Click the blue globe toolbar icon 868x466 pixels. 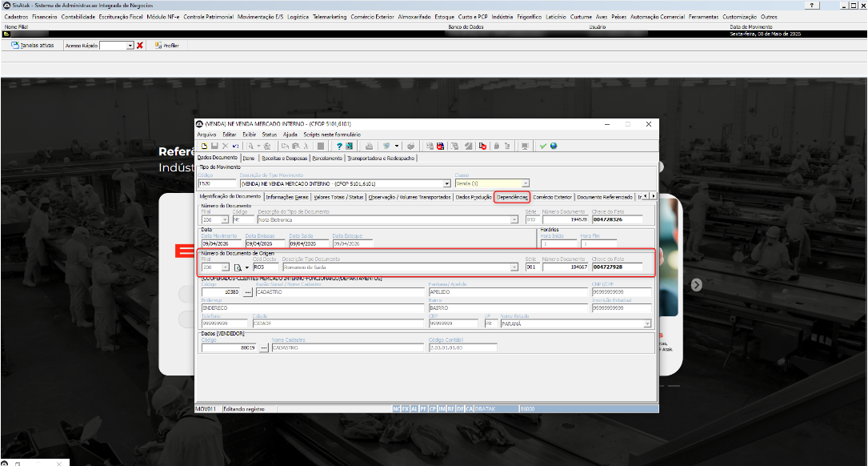pos(554,147)
